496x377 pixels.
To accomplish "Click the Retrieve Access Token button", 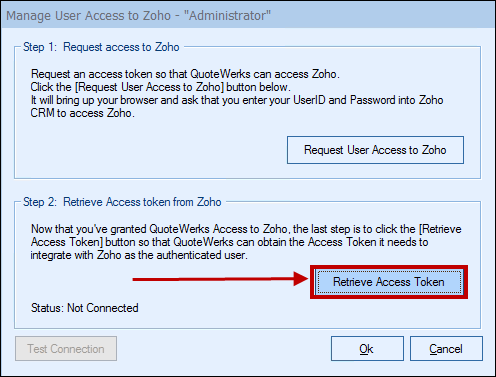I will point(389,282).
